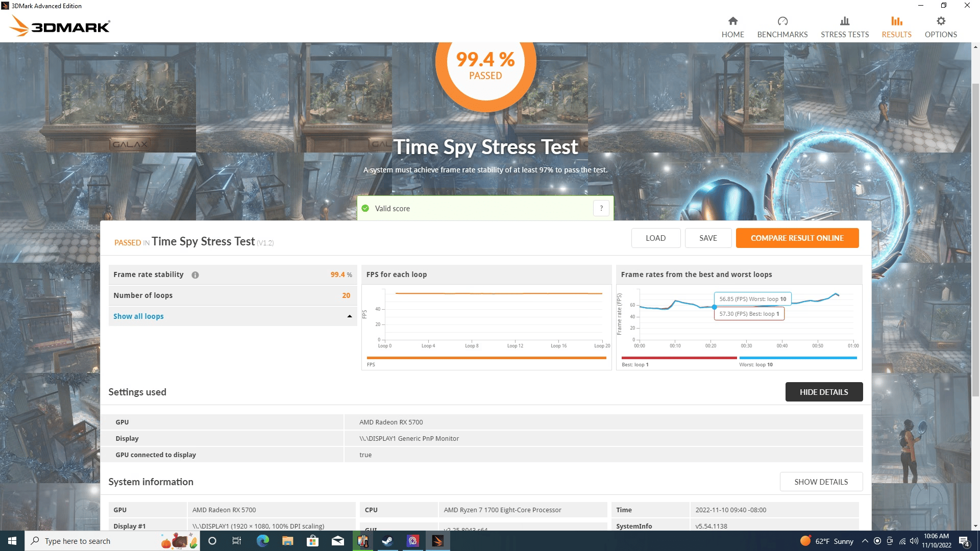Click the 3DMark app icon in the title bar
This screenshot has height=551, width=980.
(5, 6)
